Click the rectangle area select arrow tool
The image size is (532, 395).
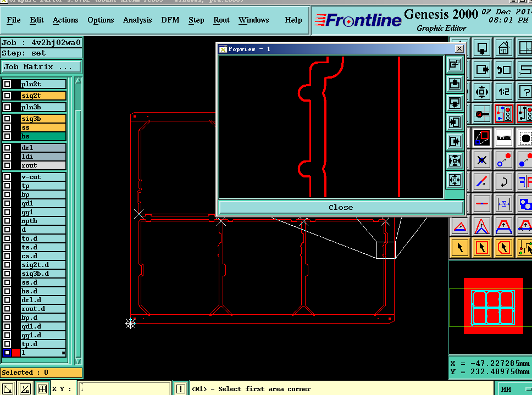[482, 248]
